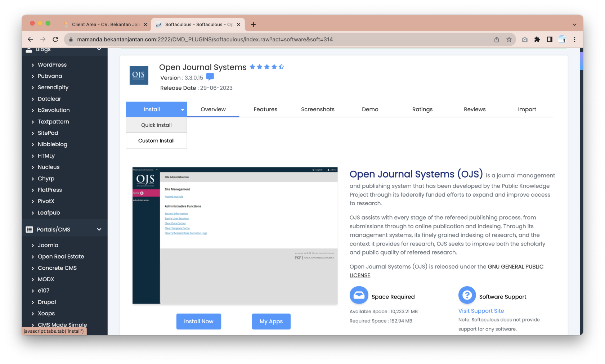Click the star rating next to Open Journal Systems
605x364 pixels.
(x=267, y=67)
